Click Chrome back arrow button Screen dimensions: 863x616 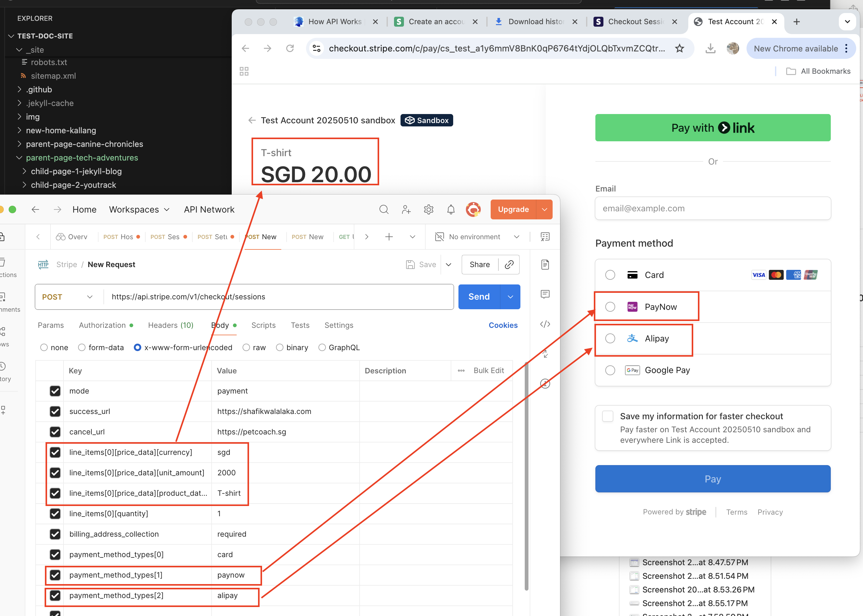point(245,48)
